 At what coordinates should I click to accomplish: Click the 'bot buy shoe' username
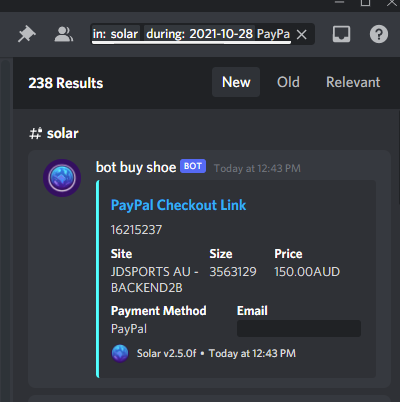pyautogui.click(x=136, y=167)
